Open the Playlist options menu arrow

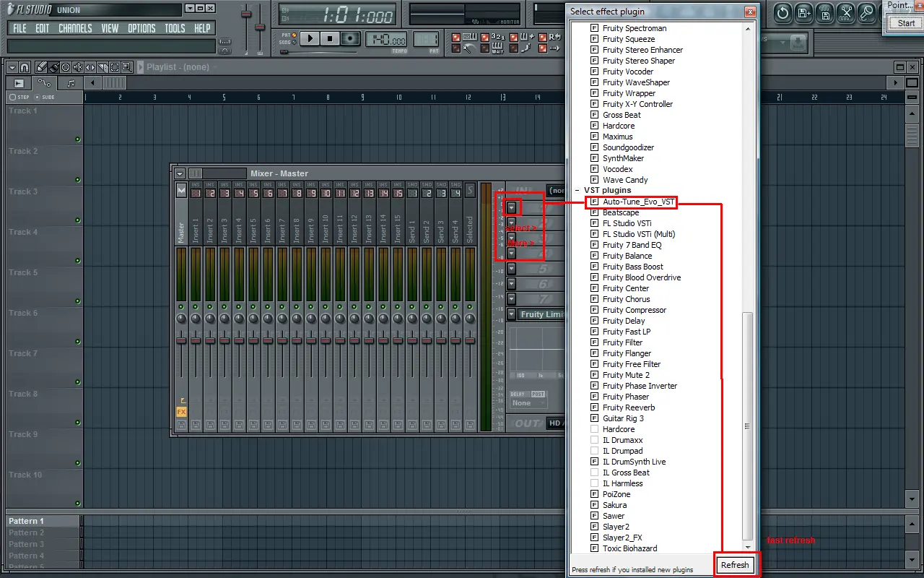pyautogui.click(x=12, y=66)
